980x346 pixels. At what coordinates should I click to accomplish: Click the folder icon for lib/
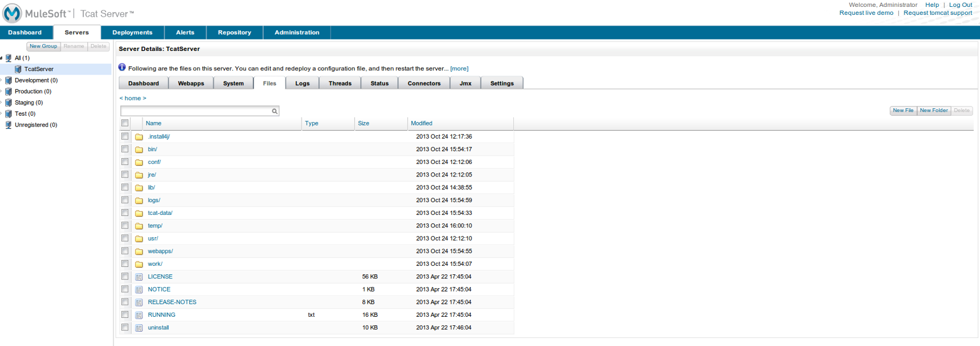point(139,188)
